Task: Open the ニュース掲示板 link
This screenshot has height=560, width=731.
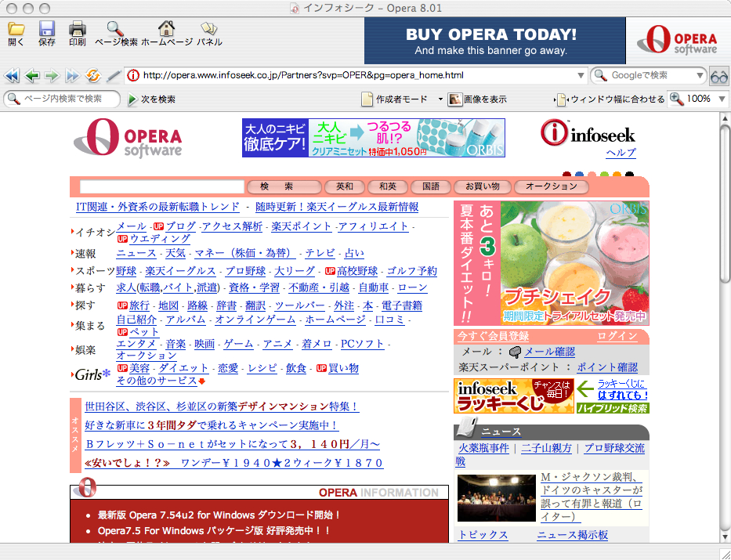Action: point(572,535)
